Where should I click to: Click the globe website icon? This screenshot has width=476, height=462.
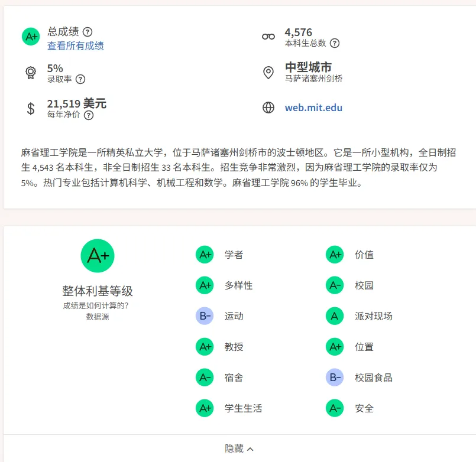point(268,108)
